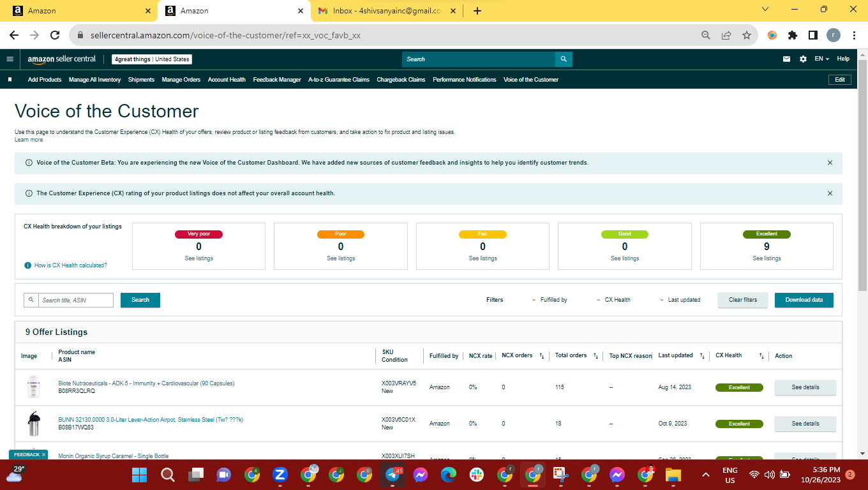Sort listings by CX Health column

pos(761,356)
